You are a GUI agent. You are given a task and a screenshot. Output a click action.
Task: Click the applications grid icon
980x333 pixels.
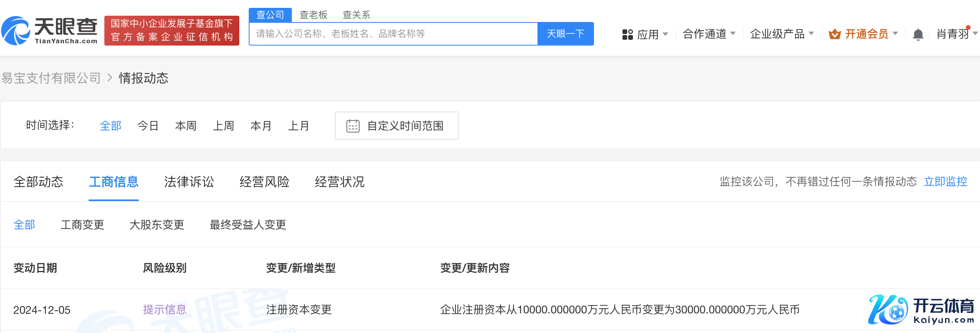pos(627,35)
